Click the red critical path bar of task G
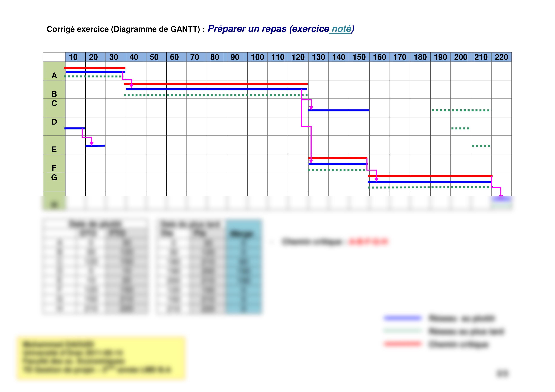Screen dimensions: 555x392 (x=430, y=176)
